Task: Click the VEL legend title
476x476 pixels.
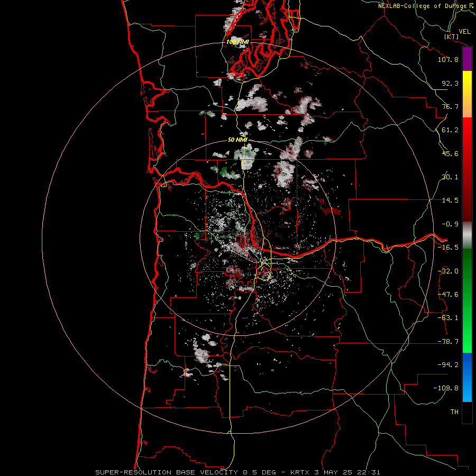Action: click(465, 32)
